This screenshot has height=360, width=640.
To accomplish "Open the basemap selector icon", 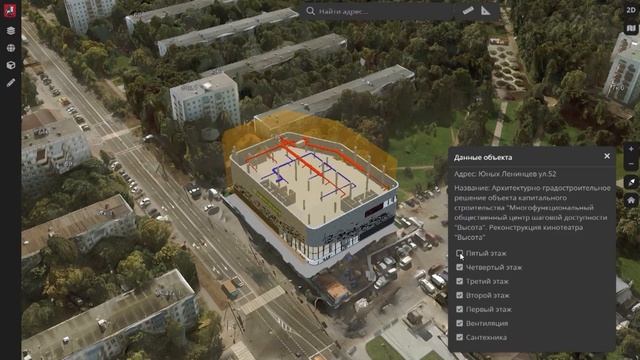I will [631, 28].
